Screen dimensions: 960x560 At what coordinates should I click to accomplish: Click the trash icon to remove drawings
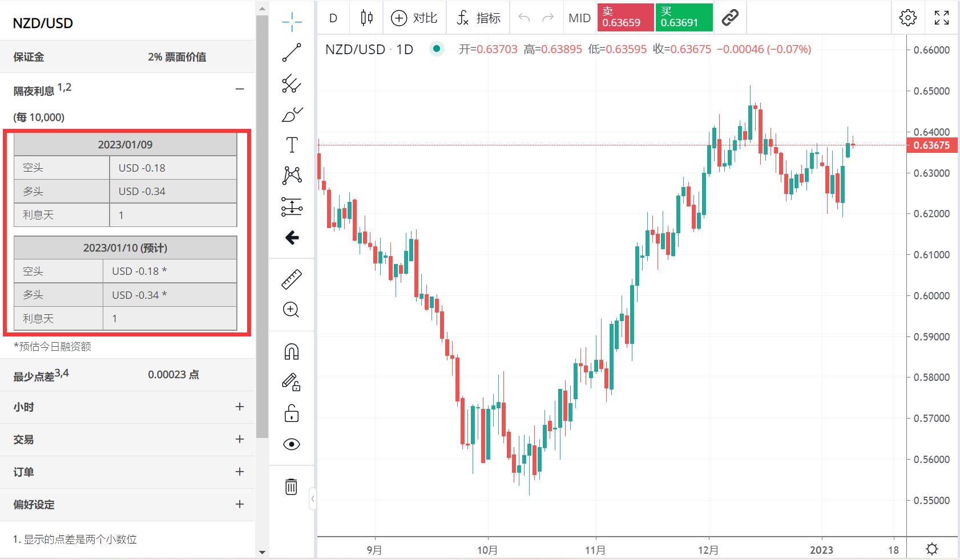292,486
